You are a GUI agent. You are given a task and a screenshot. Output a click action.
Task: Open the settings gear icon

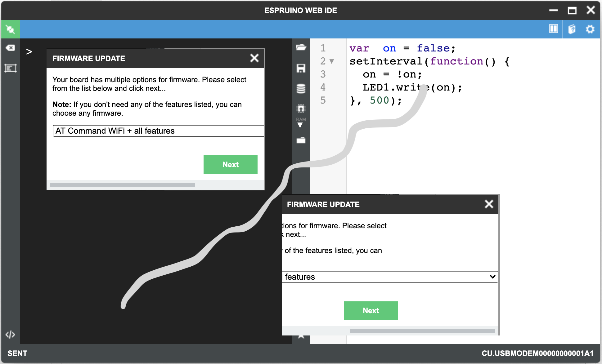click(x=590, y=29)
